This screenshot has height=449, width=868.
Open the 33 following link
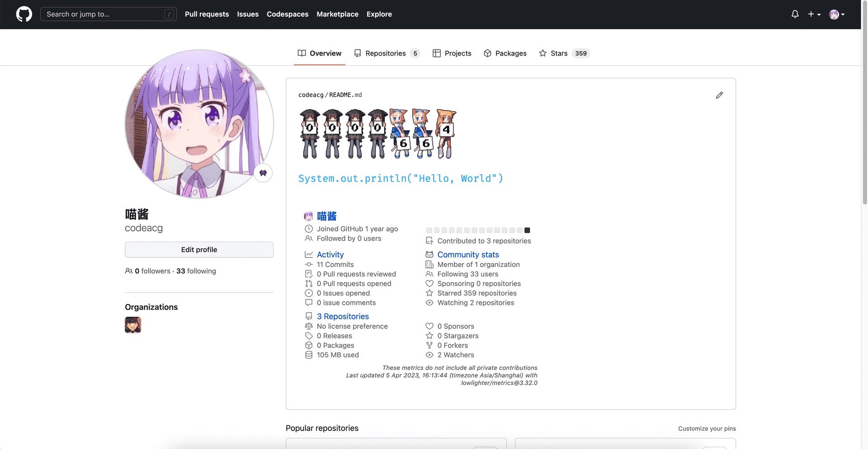[196, 271]
